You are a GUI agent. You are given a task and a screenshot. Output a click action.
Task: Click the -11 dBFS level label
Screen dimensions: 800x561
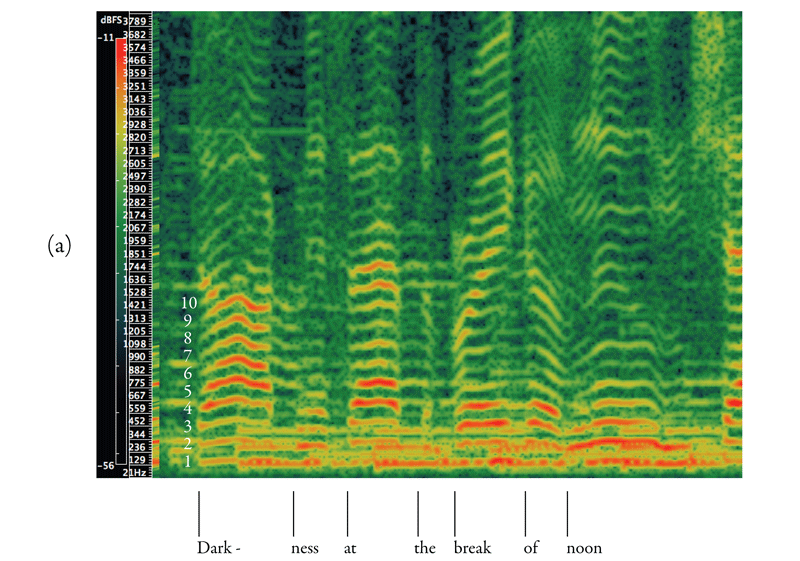[x=106, y=37]
